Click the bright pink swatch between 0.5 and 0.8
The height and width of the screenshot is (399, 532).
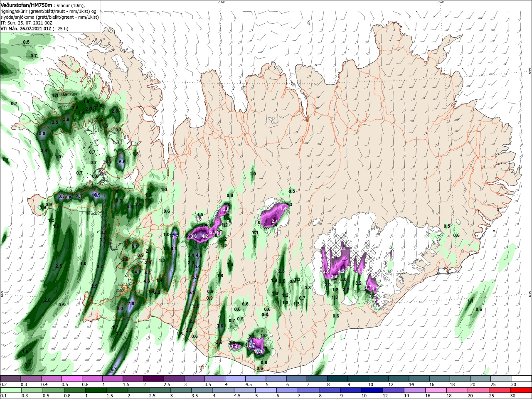coord(71,379)
